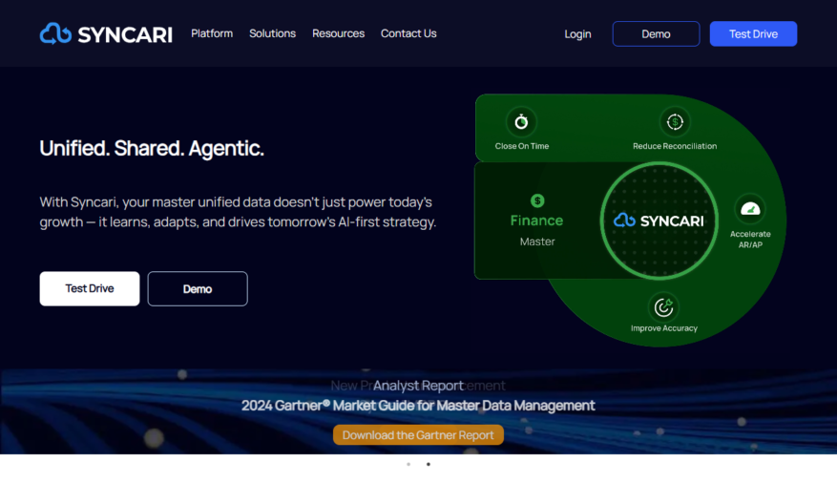Click the Close On Time label
Viewport: 837px width, 504px height.
[x=521, y=146]
